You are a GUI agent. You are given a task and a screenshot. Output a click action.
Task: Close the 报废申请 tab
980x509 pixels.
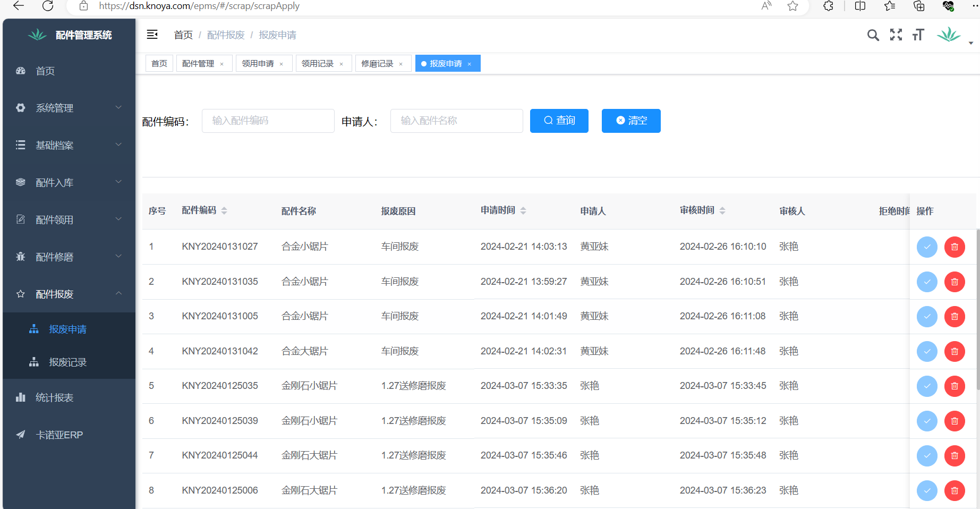[470, 64]
